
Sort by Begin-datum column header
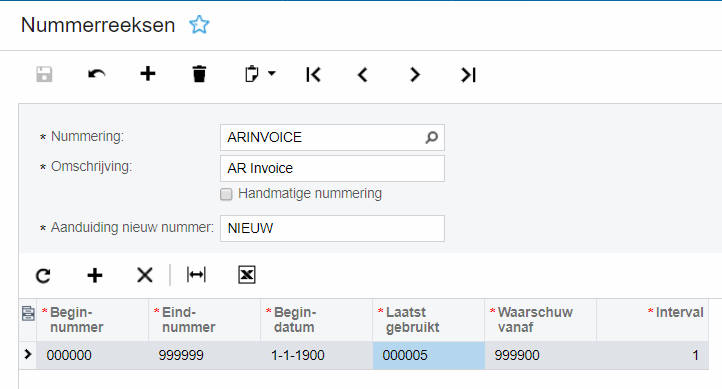pyautogui.click(x=316, y=320)
